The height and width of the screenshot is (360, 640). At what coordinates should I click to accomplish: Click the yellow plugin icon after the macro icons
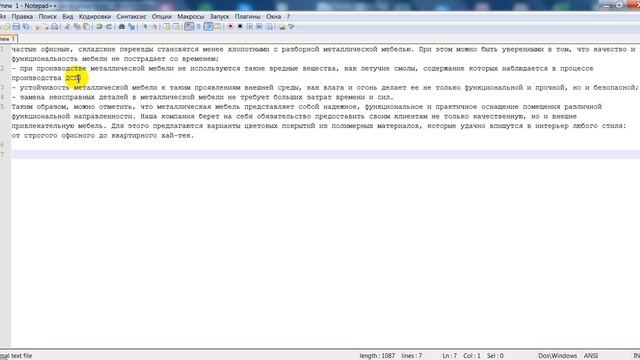(282, 27)
